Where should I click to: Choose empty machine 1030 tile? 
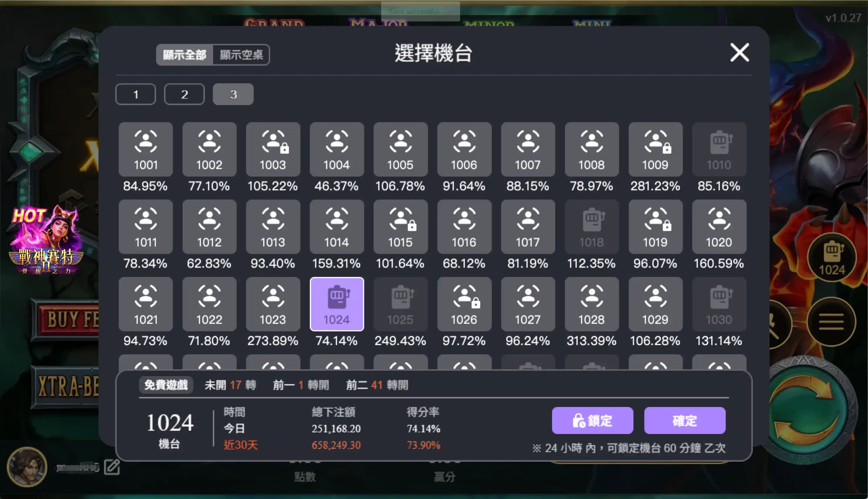point(719,304)
